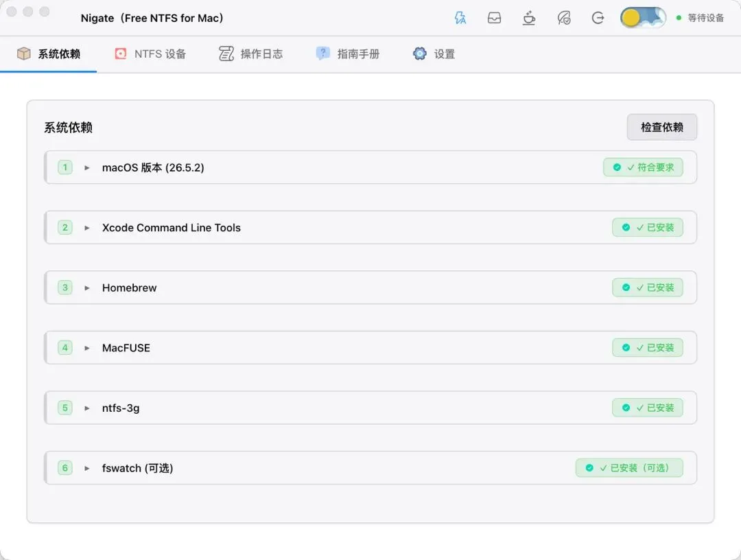Viewport: 741px width, 560px height.
Task: Click the 符合要求 status badge for macOS
Action: 643,167
